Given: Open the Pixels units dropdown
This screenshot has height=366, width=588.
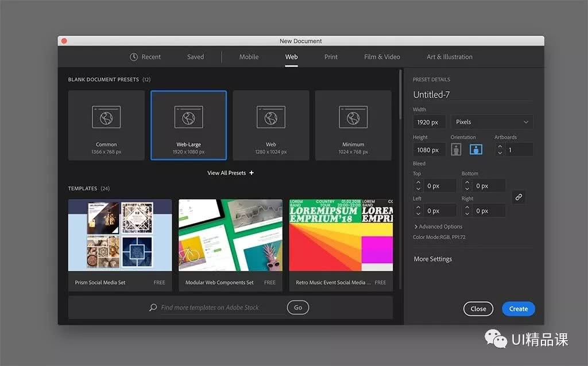Looking at the screenshot, I should click(x=492, y=122).
